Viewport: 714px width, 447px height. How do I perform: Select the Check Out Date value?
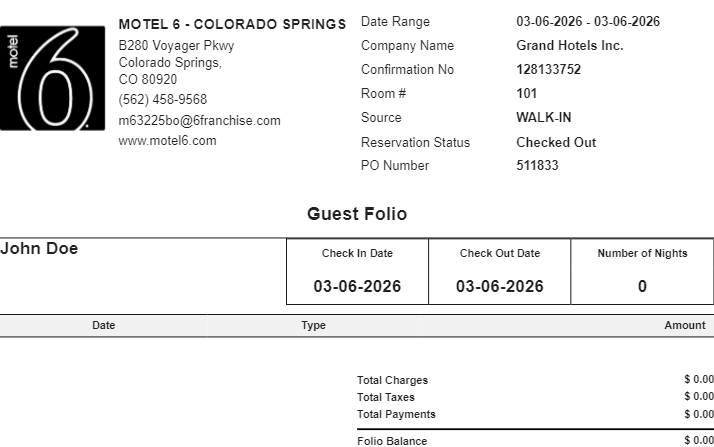click(x=499, y=286)
